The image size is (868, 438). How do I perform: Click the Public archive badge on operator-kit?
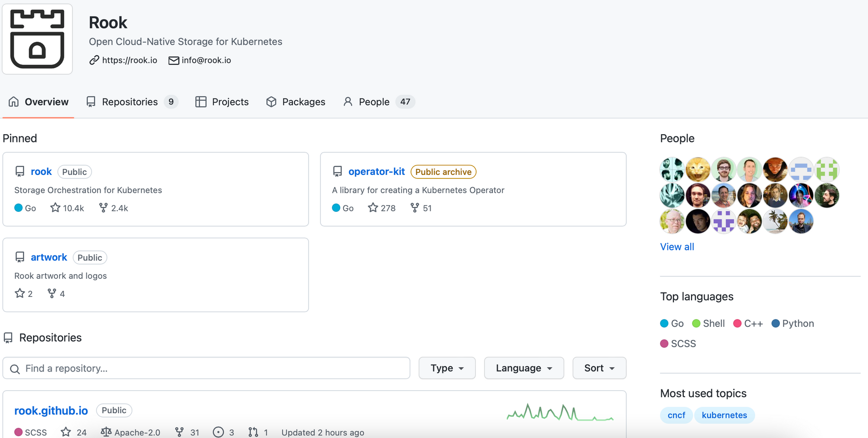444,172
